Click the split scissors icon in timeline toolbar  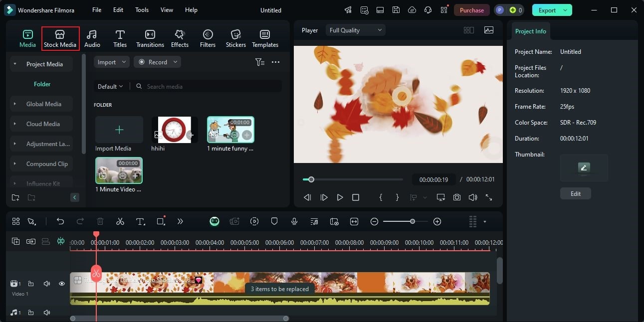120,221
